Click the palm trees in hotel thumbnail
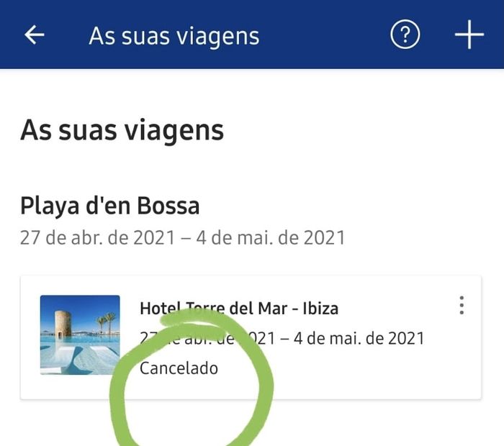Viewport: 504px width, 446px height. click(107, 322)
